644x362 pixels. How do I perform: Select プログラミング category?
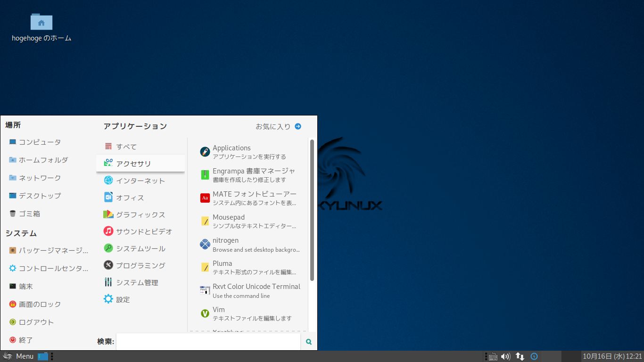click(140, 265)
